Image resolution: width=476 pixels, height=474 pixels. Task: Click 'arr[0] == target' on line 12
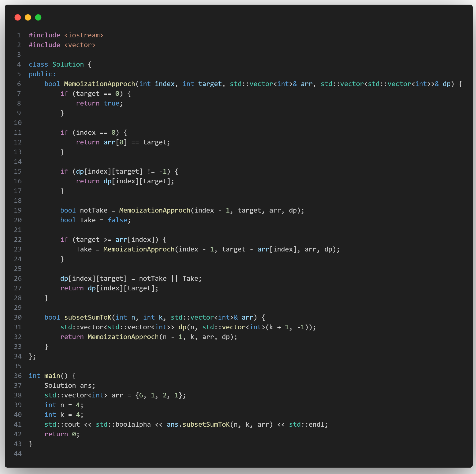pyautogui.click(x=137, y=142)
